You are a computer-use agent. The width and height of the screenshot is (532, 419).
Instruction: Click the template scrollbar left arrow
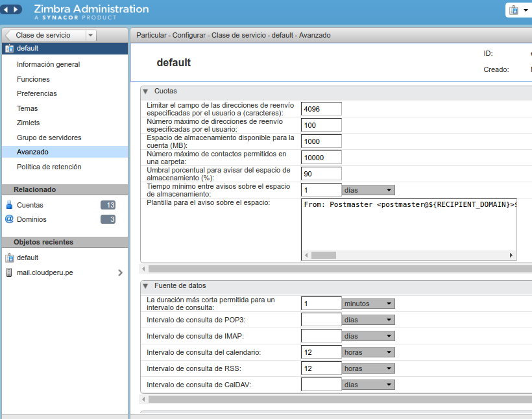(x=306, y=255)
